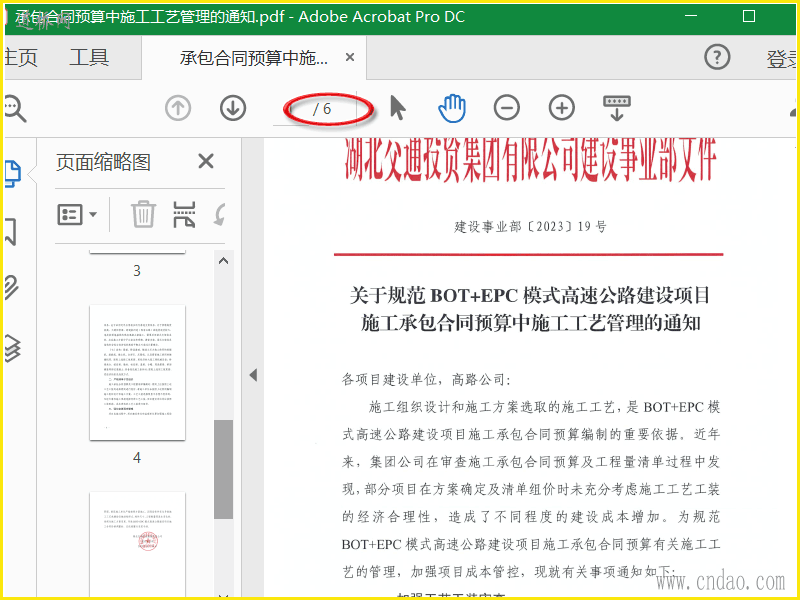Click thumbnail label number 4
Viewport: 800px width, 600px height.
[137, 458]
